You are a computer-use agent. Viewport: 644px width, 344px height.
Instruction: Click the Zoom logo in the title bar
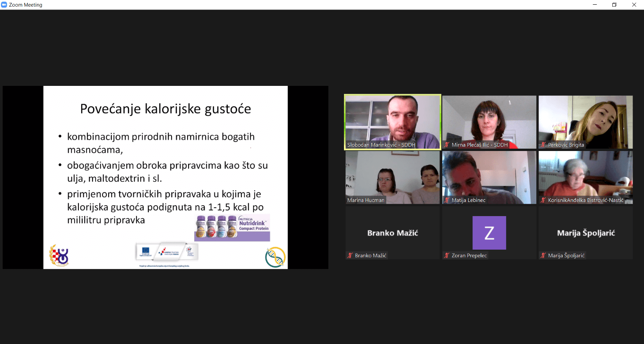[4, 5]
